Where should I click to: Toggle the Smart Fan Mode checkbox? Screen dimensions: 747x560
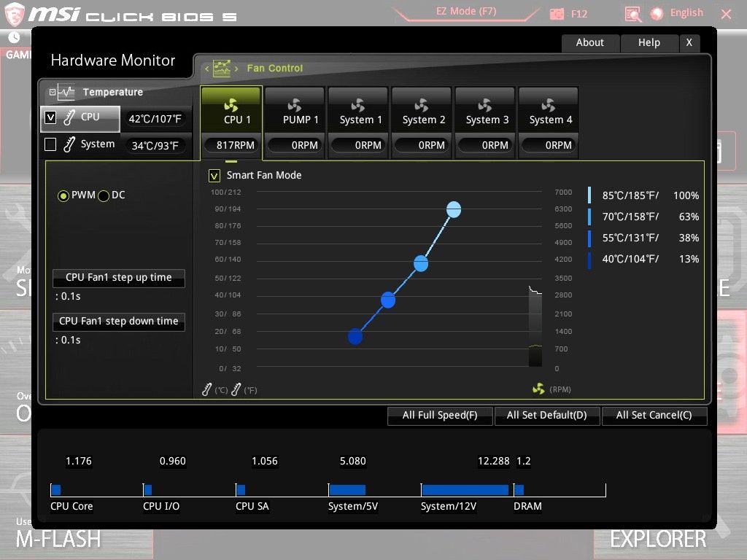[x=214, y=176]
